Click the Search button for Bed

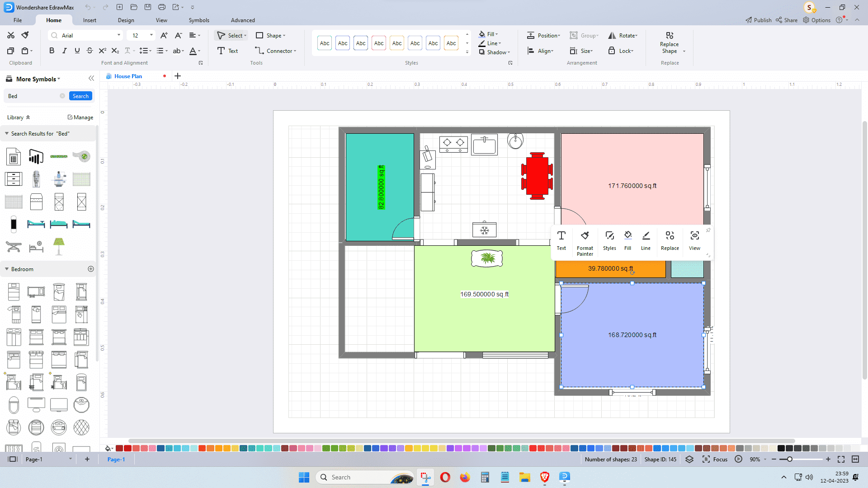point(80,96)
